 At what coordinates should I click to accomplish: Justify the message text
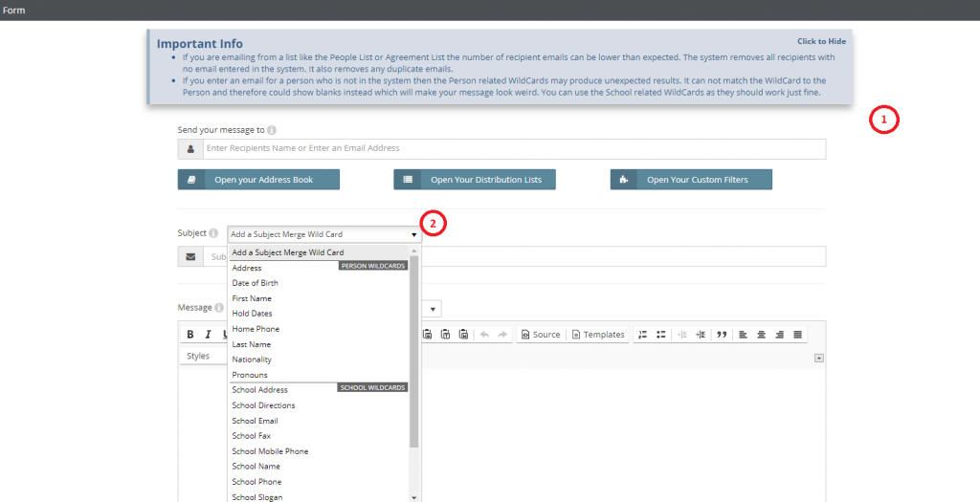[x=797, y=335]
